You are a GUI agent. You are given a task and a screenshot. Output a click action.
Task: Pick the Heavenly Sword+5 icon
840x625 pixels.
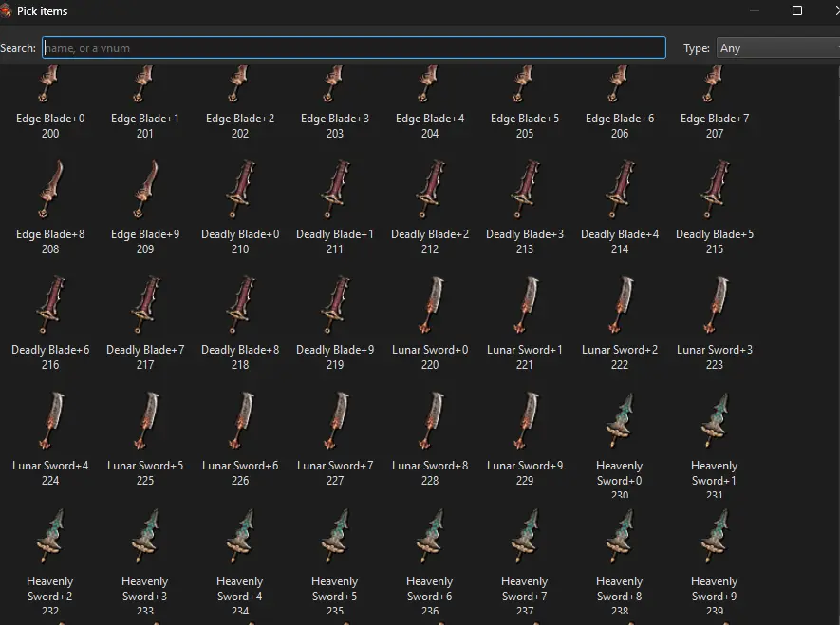pos(335,536)
